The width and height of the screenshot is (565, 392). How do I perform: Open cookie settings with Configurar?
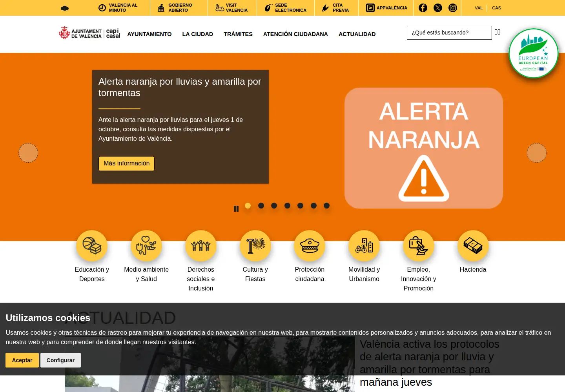click(60, 360)
